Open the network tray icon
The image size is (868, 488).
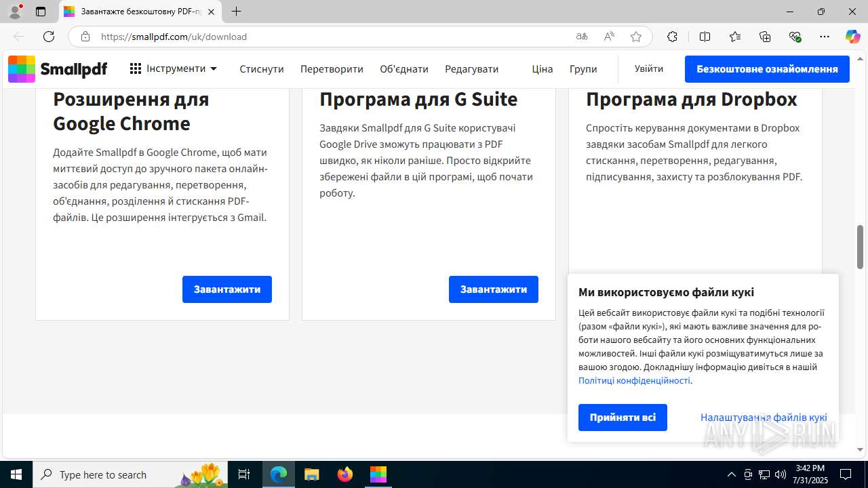(764, 474)
